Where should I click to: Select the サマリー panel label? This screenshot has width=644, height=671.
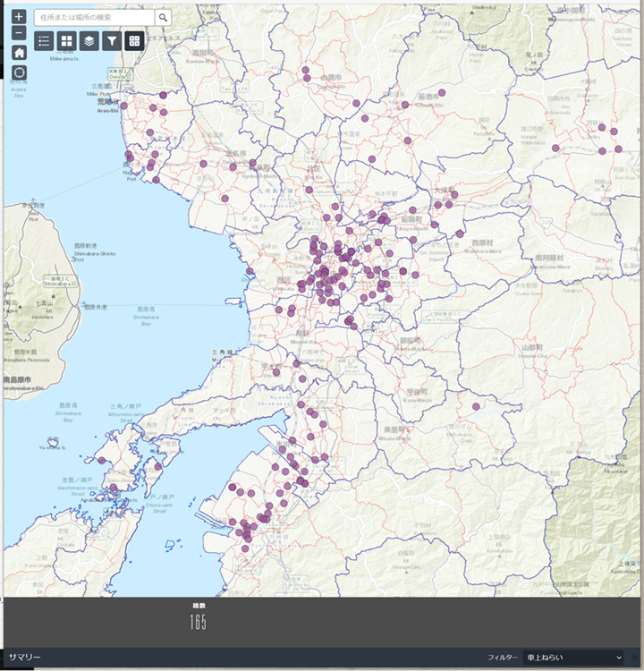25,658
